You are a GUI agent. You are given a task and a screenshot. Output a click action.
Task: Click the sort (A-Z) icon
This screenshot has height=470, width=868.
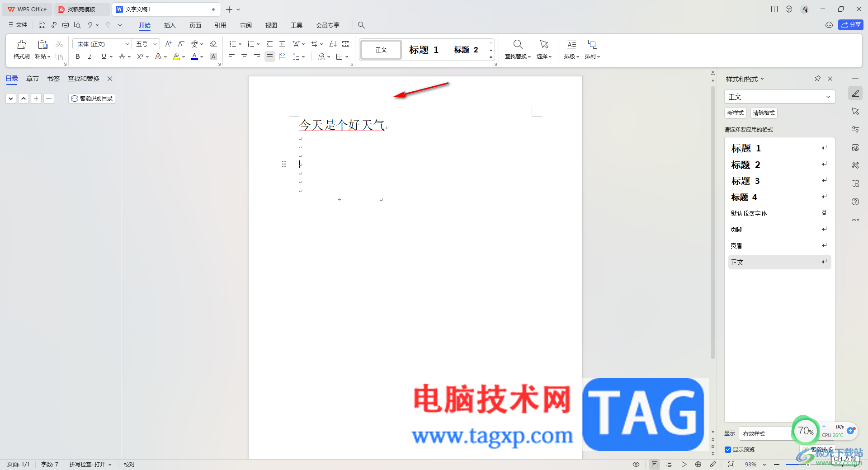point(333,44)
